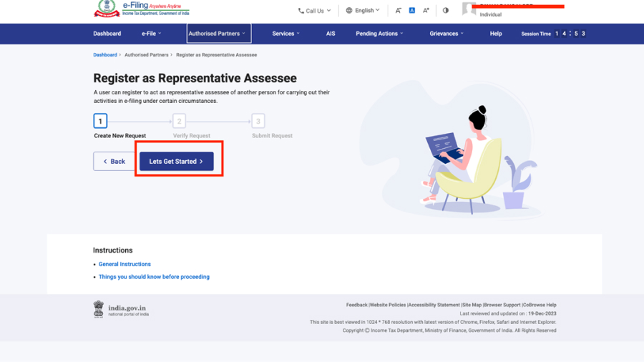The image size is (644, 362).
Task: Open the Browser Support footer link
Action: [502, 305]
